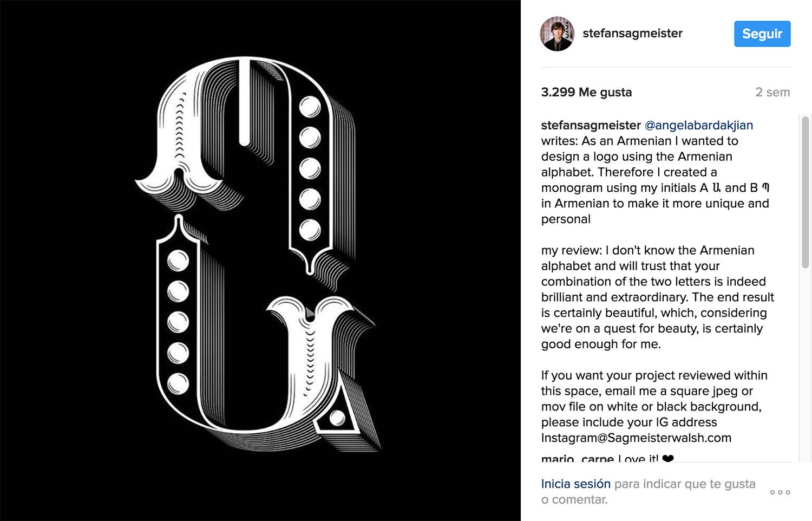Screen dimensions: 812x521
Task: Follow the @angelabardakjian mention link
Action: pyautogui.click(x=698, y=125)
